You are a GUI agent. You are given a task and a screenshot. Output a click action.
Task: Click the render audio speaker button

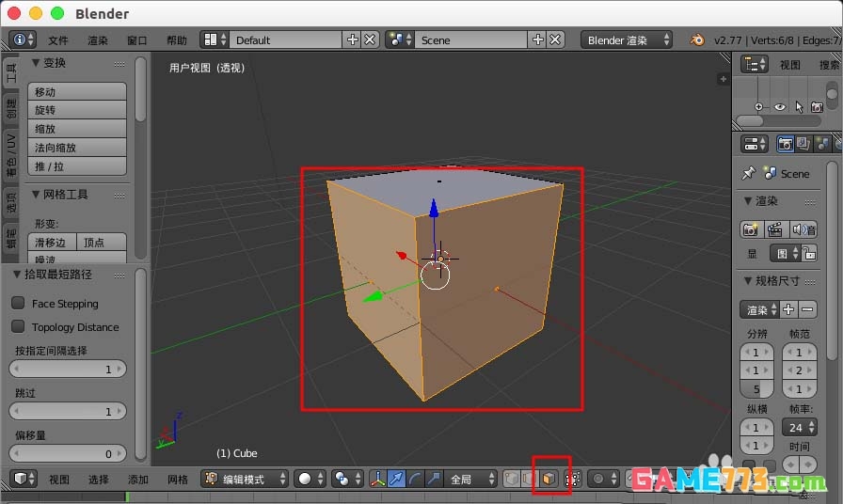click(x=803, y=230)
